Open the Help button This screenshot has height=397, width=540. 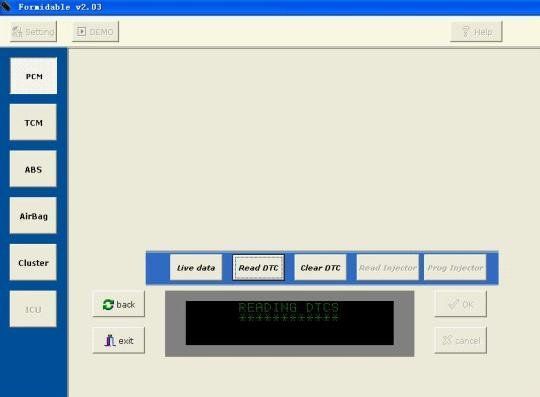pos(476,32)
